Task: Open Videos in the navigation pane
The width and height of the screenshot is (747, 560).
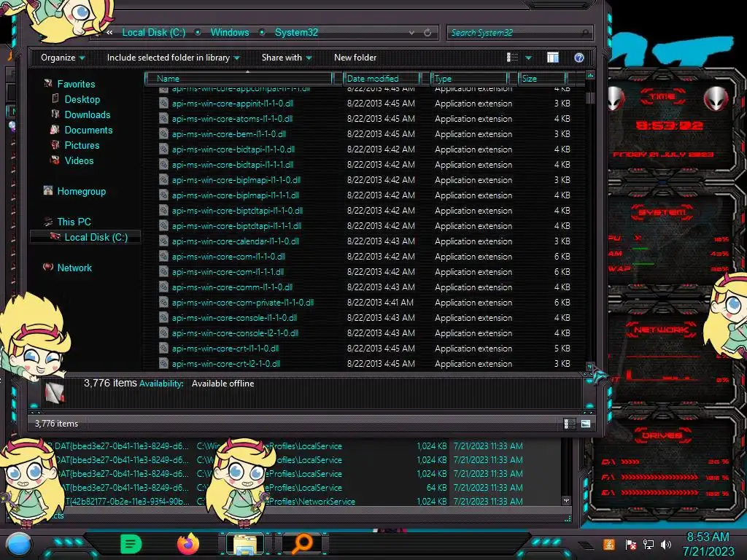Action: click(x=79, y=160)
